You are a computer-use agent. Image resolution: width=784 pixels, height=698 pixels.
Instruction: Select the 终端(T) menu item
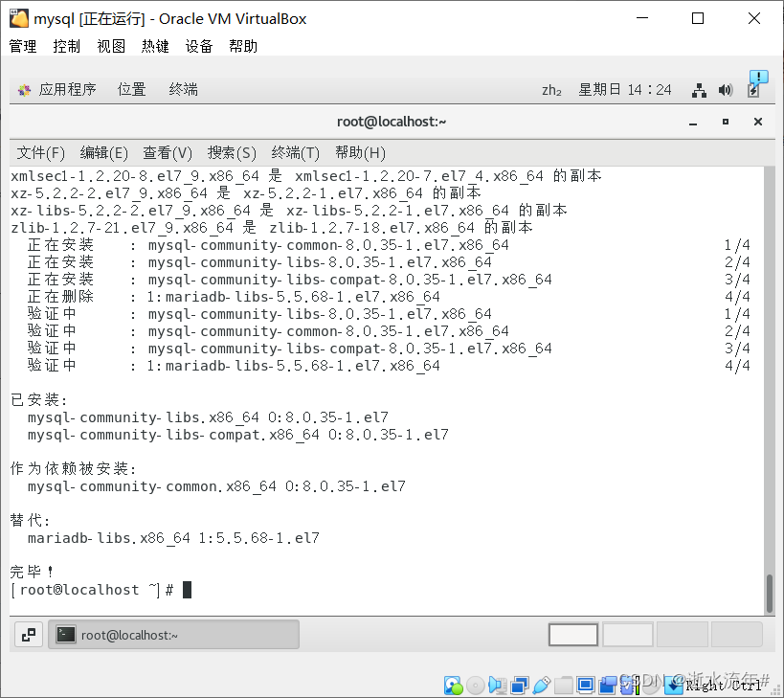296,152
